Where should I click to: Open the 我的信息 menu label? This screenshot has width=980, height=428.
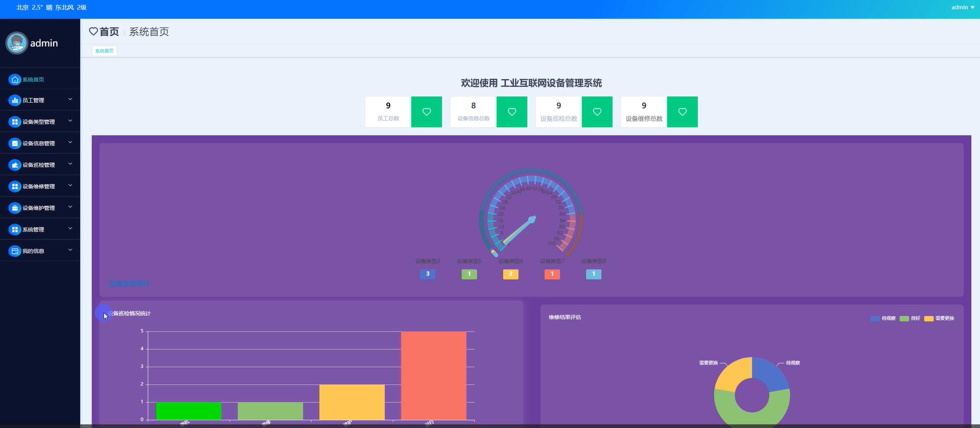coord(33,251)
